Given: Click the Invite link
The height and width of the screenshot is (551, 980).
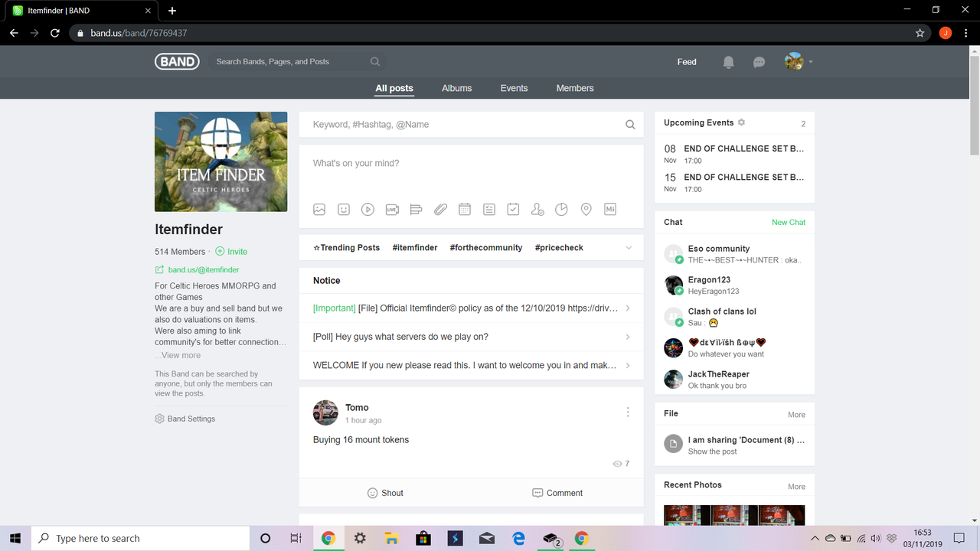Looking at the screenshot, I should point(231,251).
